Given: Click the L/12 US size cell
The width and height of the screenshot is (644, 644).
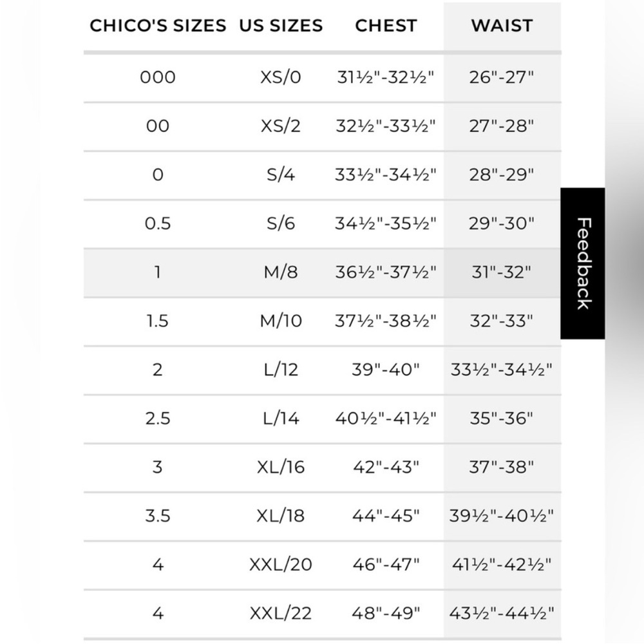Looking at the screenshot, I should click(x=281, y=370).
